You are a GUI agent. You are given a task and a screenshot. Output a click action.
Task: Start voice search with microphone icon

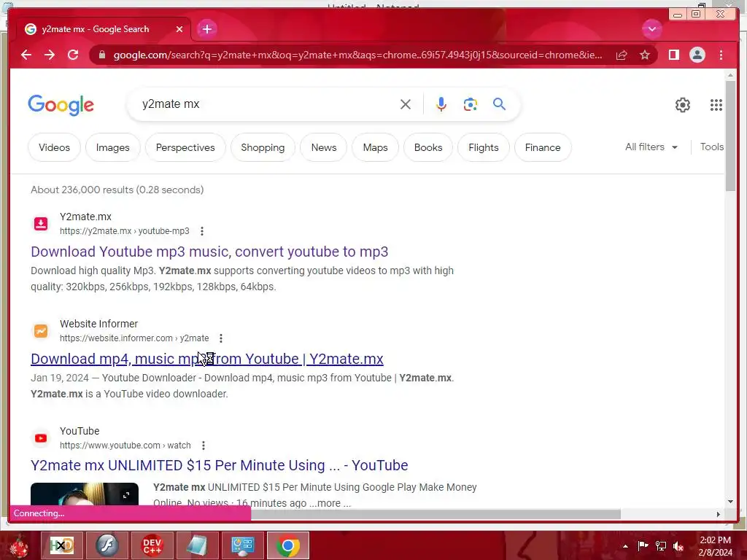(x=441, y=104)
